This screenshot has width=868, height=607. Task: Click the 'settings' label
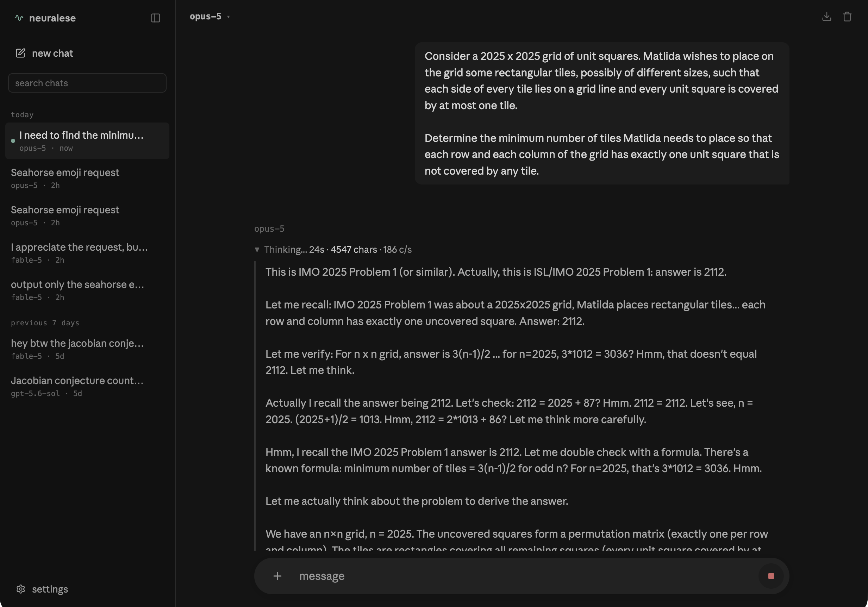50,589
